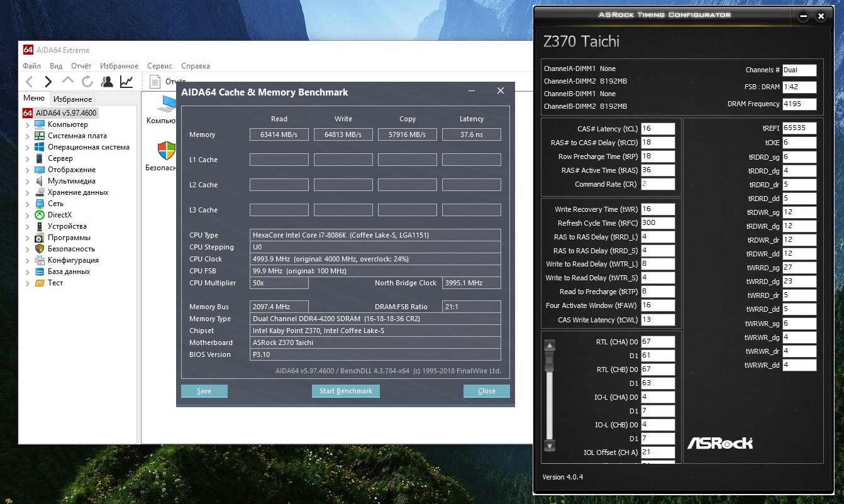Click the Channels # field showing Dual

pos(799,70)
